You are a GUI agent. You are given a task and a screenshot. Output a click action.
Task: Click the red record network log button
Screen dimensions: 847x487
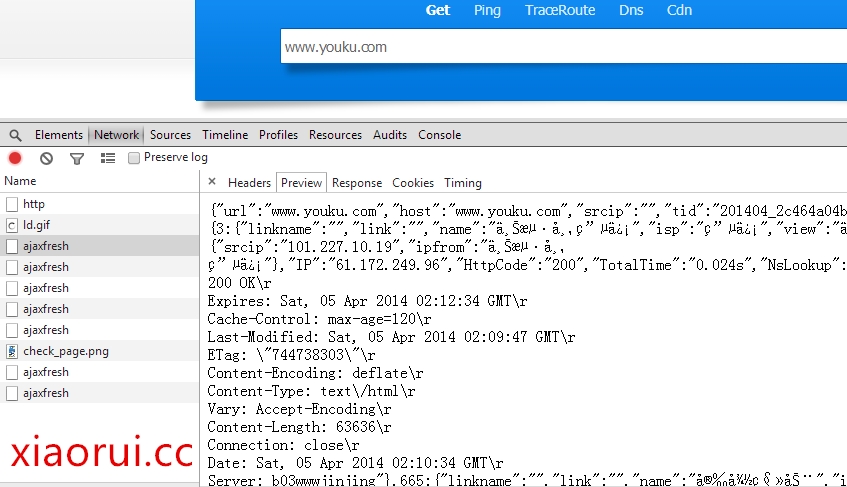pyautogui.click(x=15, y=158)
